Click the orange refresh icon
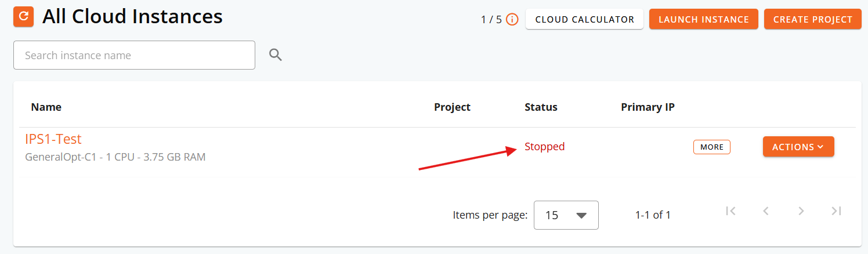 23,16
